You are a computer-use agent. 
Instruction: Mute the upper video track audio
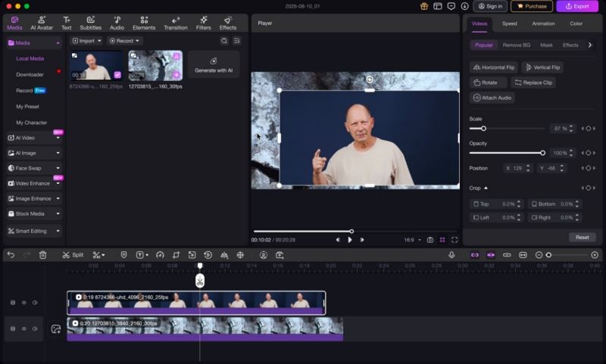(35, 303)
